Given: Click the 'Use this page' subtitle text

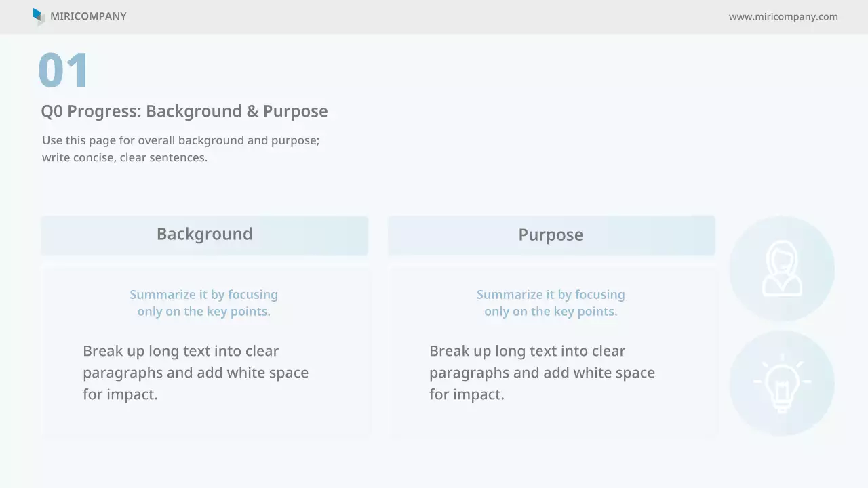Looking at the screenshot, I should tap(180, 140).
